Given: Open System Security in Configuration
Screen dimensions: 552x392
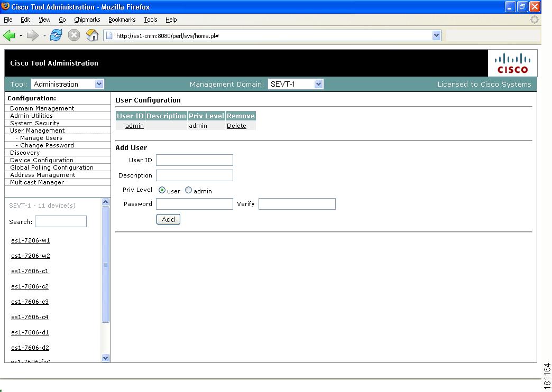Looking at the screenshot, I should tap(34, 123).
